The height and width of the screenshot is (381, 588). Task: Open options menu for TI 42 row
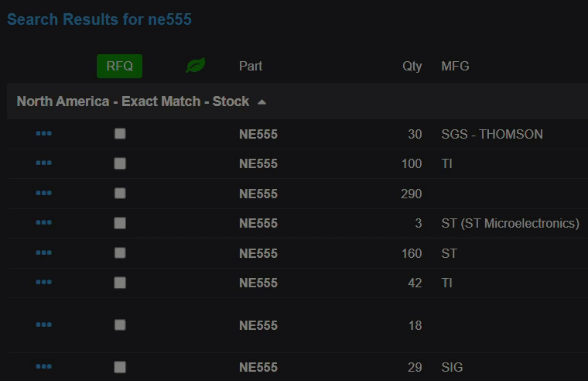[x=43, y=283]
